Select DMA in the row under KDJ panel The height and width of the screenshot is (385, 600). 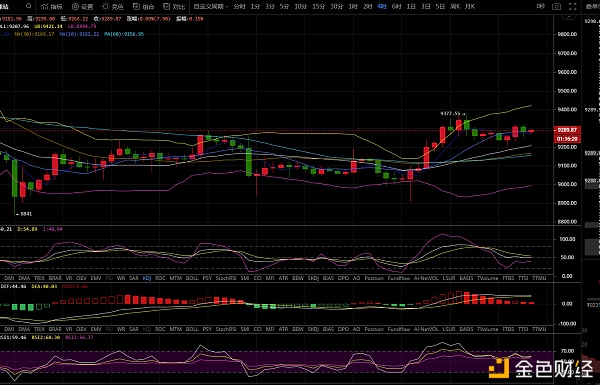(24, 278)
